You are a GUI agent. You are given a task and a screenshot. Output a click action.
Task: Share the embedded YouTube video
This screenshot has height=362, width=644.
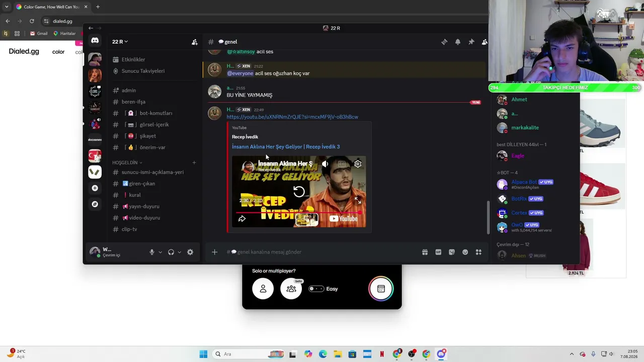(x=242, y=219)
